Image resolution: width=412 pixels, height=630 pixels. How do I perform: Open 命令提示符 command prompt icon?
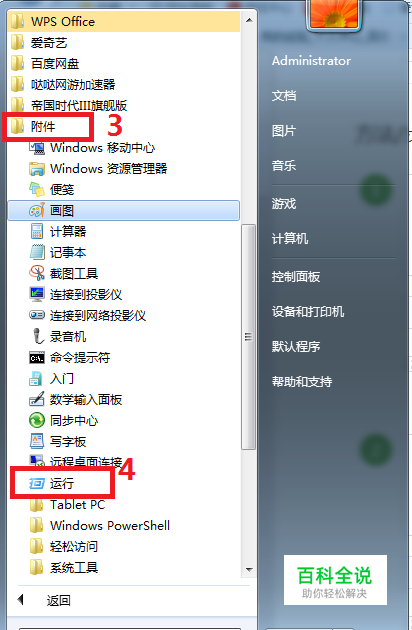click(37, 358)
